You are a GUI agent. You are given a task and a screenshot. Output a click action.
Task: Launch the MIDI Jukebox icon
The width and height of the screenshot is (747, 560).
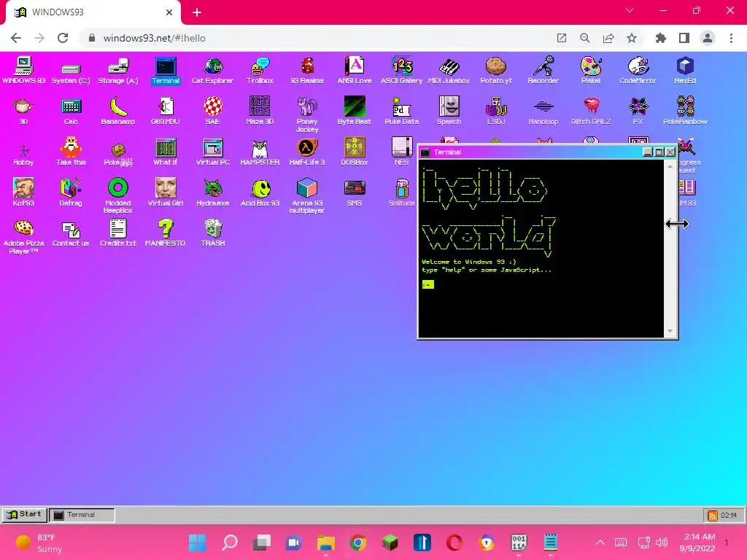point(449,71)
